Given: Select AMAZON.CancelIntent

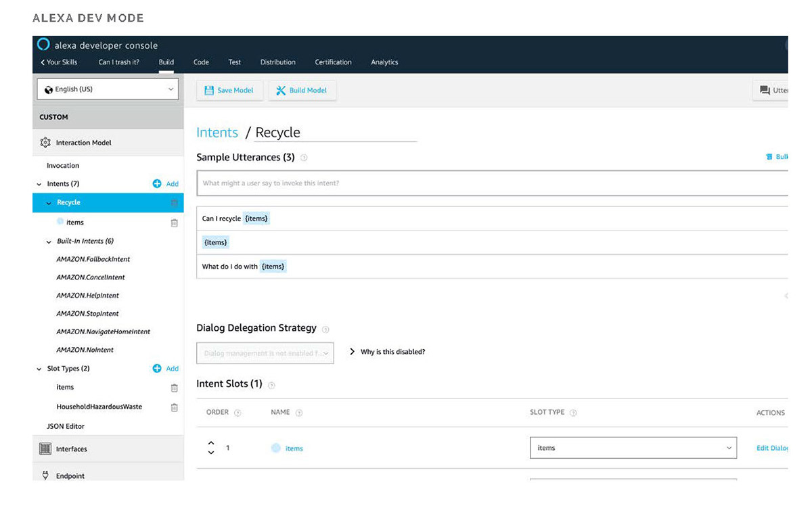Looking at the screenshot, I should point(91,277).
